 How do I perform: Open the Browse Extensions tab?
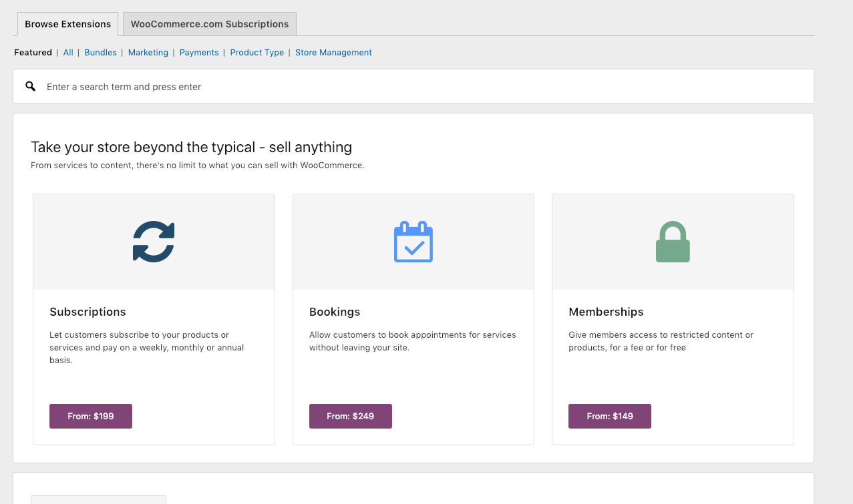pos(67,24)
